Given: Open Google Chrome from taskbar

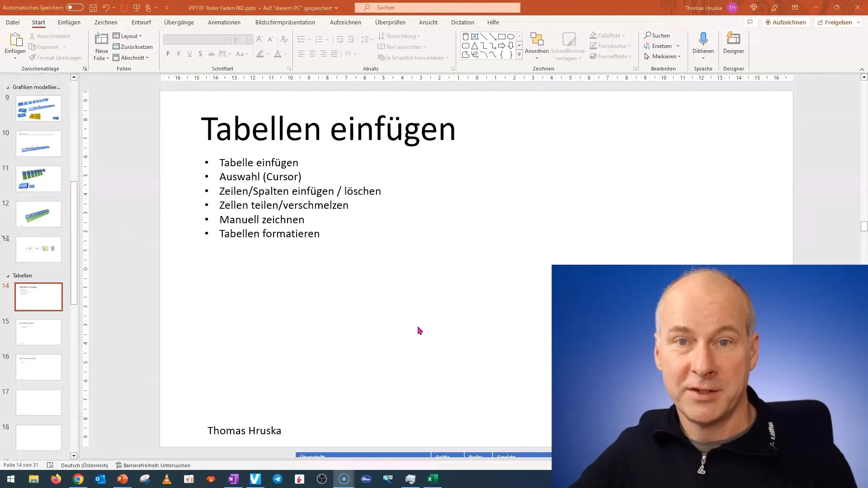Looking at the screenshot, I should [78, 479].
